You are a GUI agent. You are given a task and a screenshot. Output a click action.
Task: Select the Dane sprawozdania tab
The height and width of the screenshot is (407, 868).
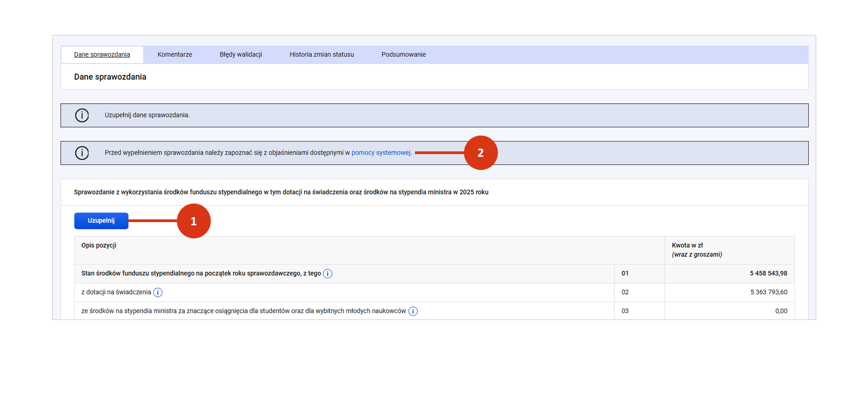[x=102, y=54]
